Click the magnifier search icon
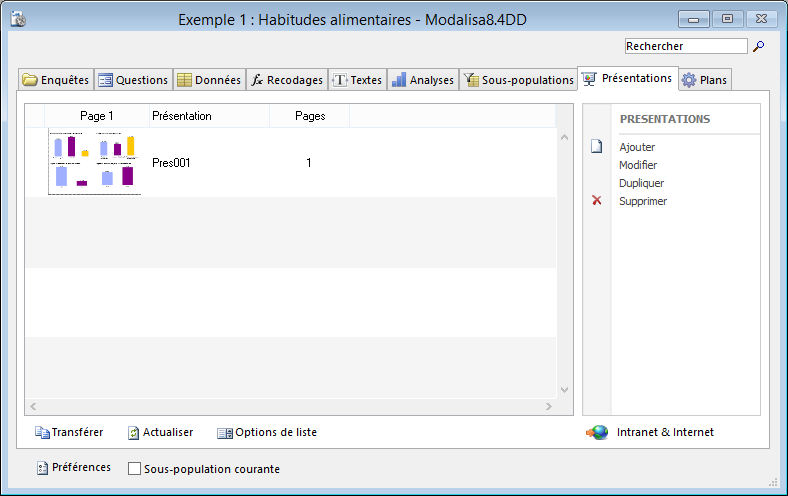The image size is (788, 496). tap(758, 46)
